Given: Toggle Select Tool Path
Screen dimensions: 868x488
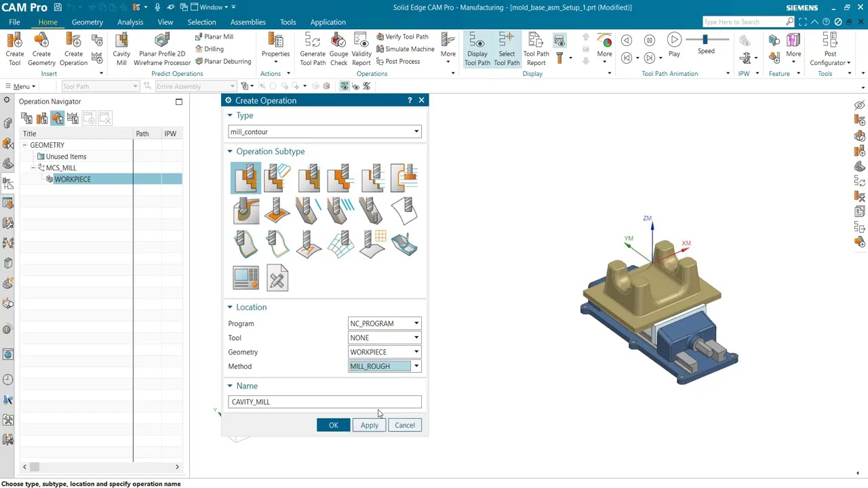Looking at the screenshot, I should pyautogui.click(x=507, y=49).
